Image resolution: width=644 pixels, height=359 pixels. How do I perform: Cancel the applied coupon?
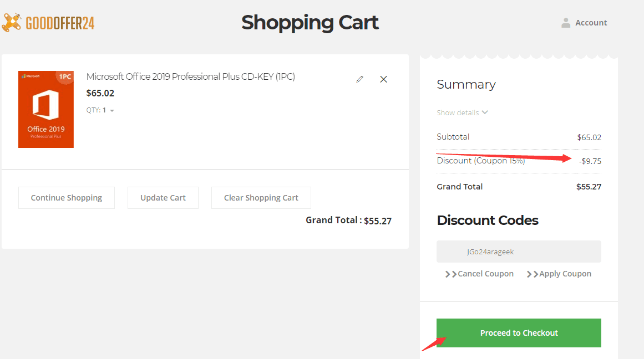(479, 274)
